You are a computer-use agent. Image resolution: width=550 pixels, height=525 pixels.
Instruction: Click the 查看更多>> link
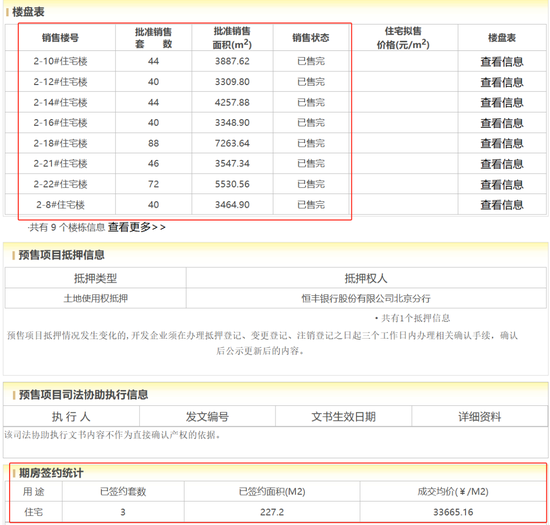[136, 227]
